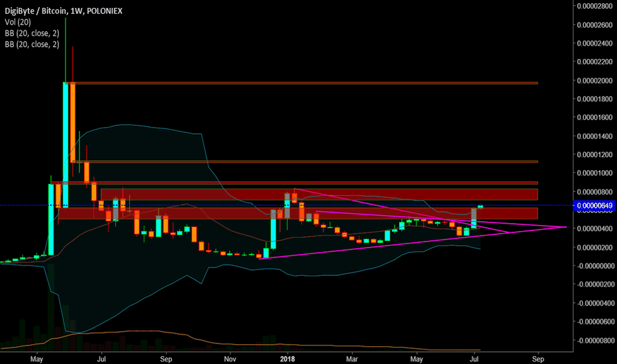The image size is (617, 364).
Task: Click the first Sep time axis label
Action: click(x=166, y=359)
